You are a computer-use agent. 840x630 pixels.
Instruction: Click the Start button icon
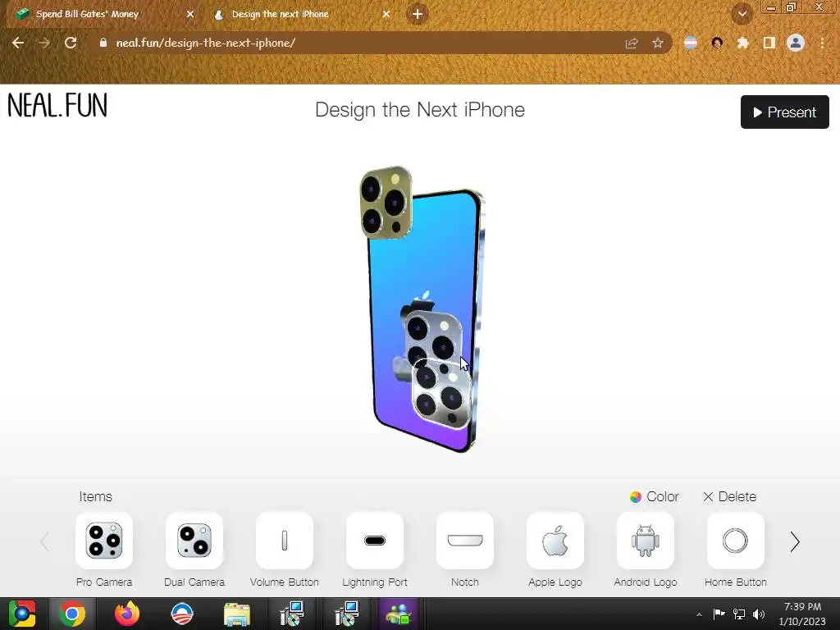(x=22, y=614)
